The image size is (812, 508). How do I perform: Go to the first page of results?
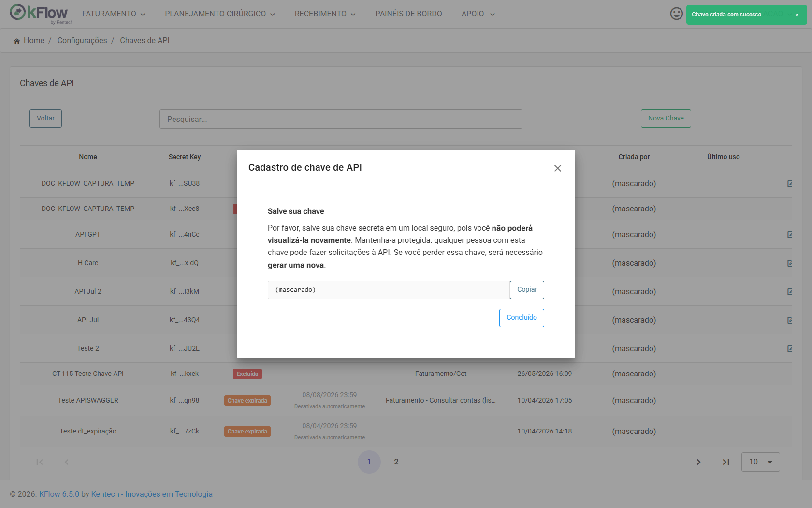pos(40,462)
